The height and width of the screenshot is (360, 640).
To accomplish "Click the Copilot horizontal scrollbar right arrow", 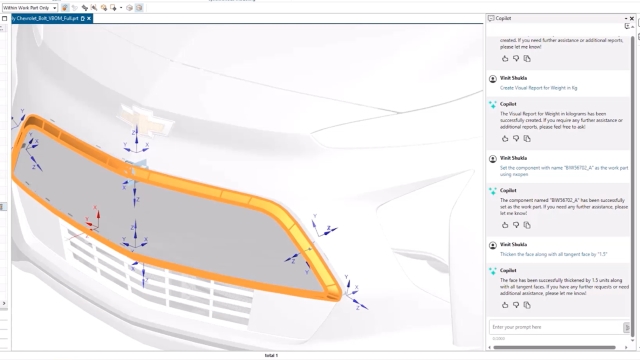I will (626, 347).
